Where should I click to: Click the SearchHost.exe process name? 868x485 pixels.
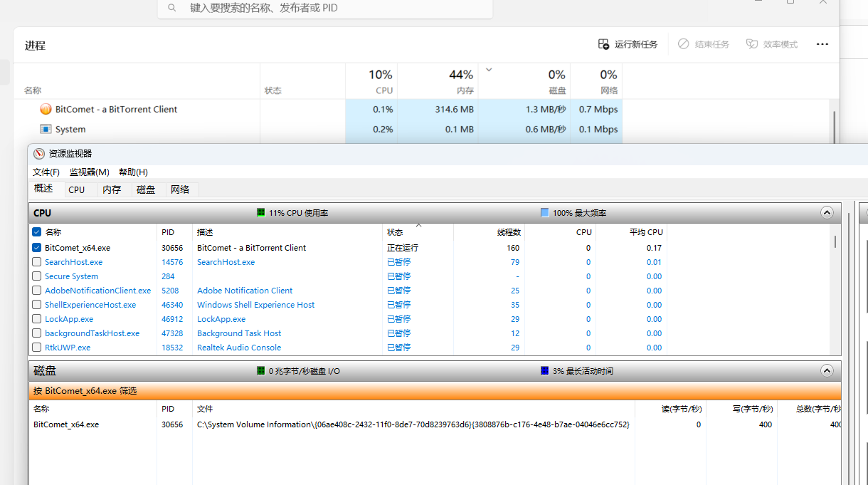click(73, 262)
